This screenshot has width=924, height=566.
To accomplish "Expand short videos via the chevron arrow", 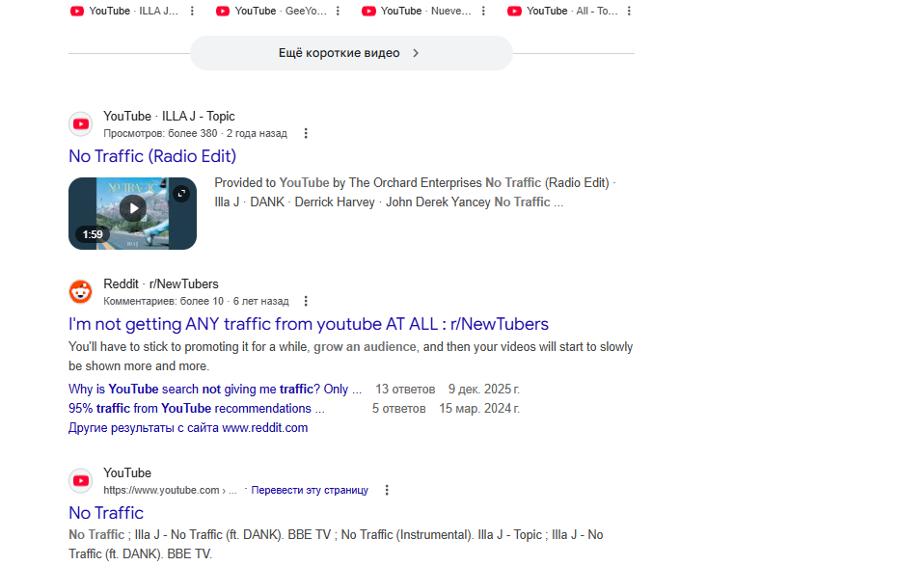I will [416, 53].
